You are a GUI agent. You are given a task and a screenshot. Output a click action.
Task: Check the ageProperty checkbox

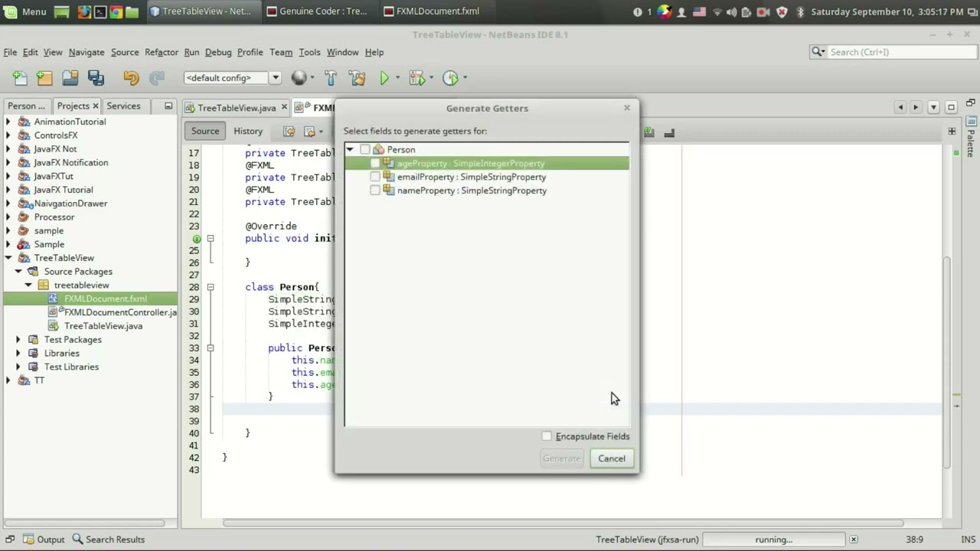tap(375, 164)
